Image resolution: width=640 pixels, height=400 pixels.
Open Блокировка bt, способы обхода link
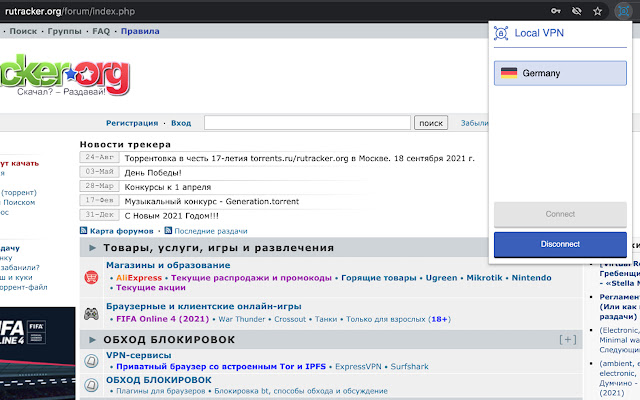point(301,391)
